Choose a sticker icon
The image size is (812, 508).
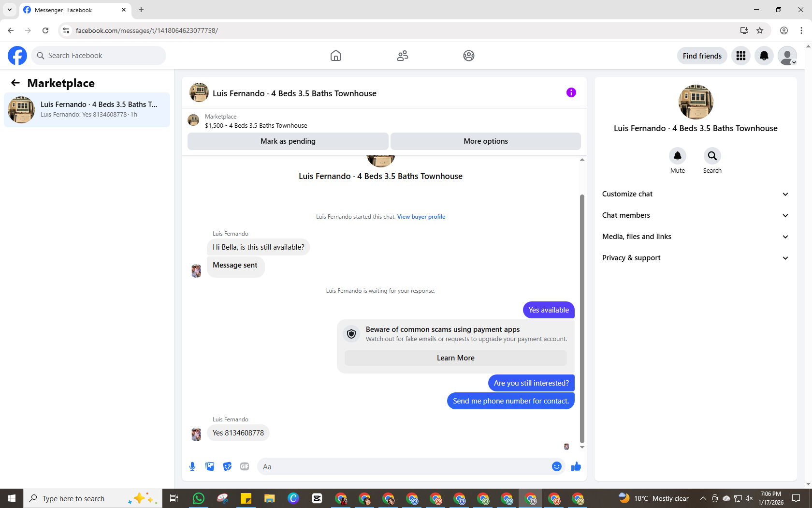pyautogui.click(x=227, y=466)
